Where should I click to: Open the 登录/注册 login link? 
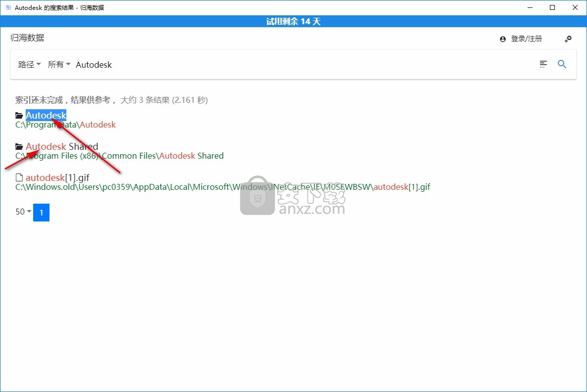click(x=526, y=39)
